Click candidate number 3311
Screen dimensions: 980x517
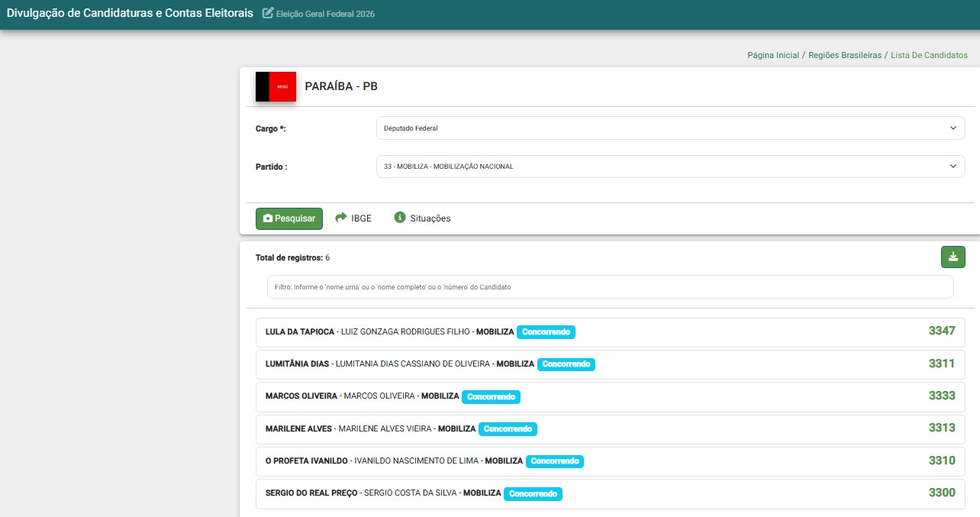(942, 364)
